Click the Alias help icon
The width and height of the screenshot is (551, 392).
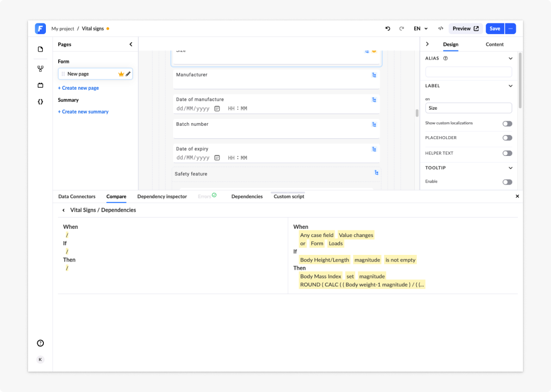[445, 58]
